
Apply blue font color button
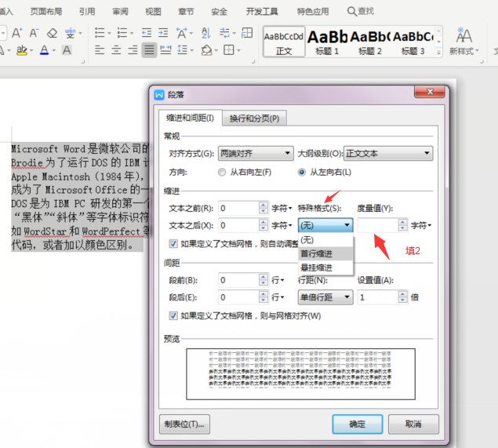coord(45,50)
